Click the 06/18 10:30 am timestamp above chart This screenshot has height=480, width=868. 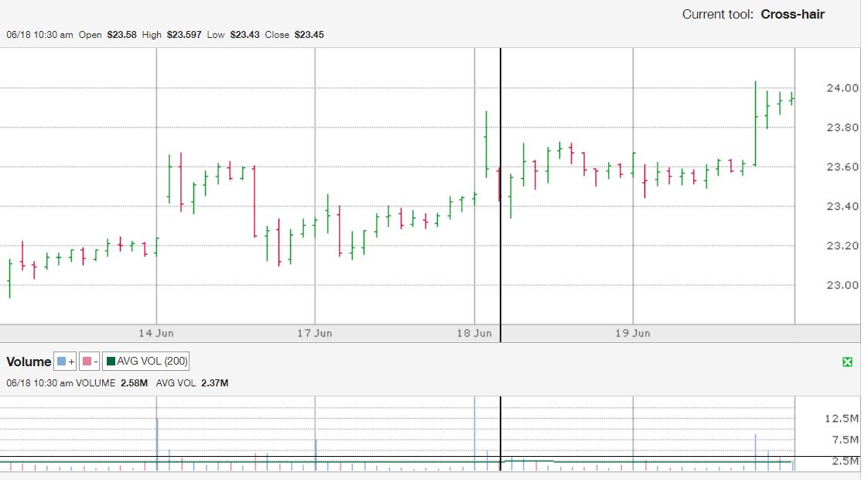(40, 34)
